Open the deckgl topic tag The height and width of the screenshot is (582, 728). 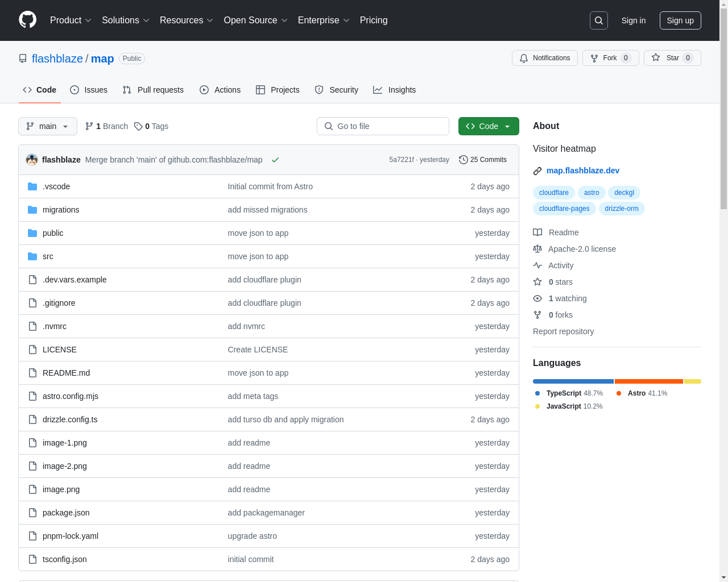(x=624, y=193)
